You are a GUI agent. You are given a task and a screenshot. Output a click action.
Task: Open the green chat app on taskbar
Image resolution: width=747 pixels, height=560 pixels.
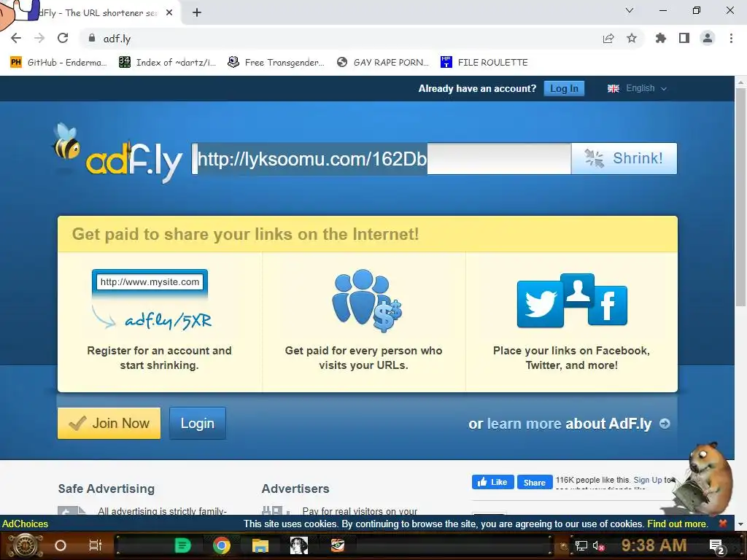pos(182,545)
